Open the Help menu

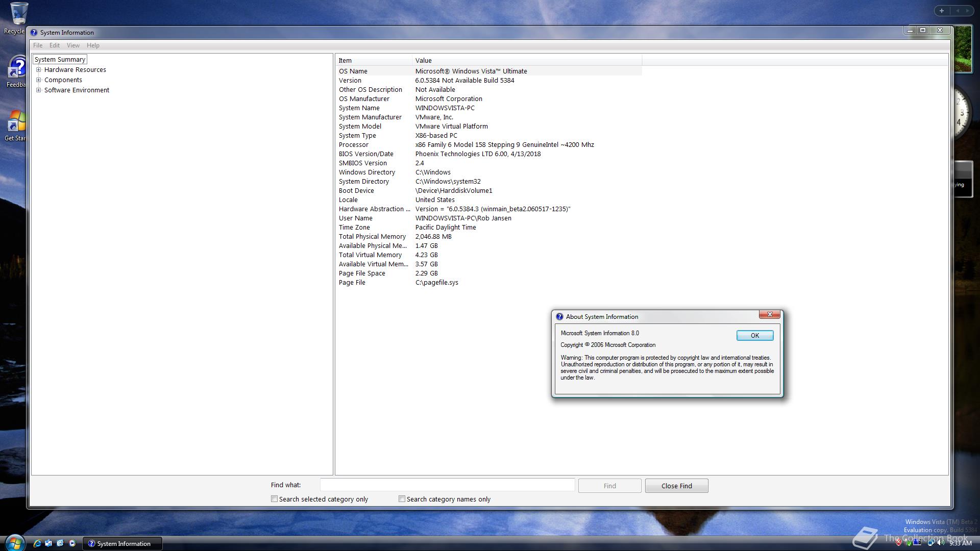[x=93, y=45]
